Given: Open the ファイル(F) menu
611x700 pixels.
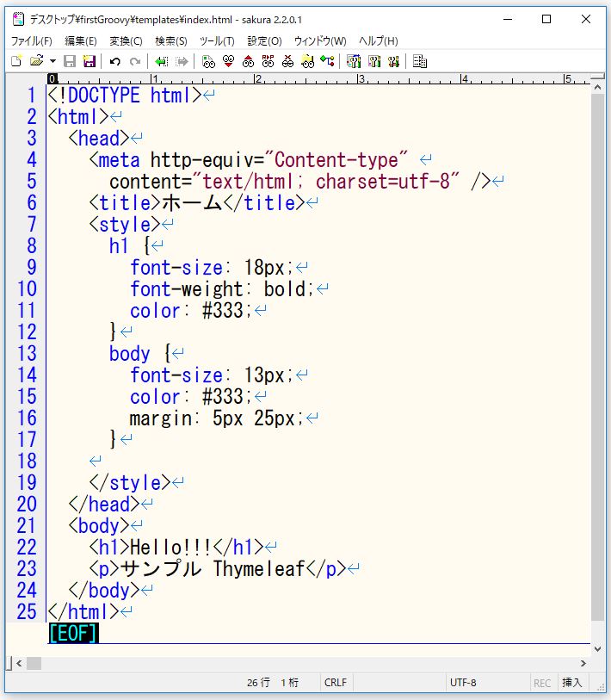Looking at the screenshot, I should coord(32,41).
